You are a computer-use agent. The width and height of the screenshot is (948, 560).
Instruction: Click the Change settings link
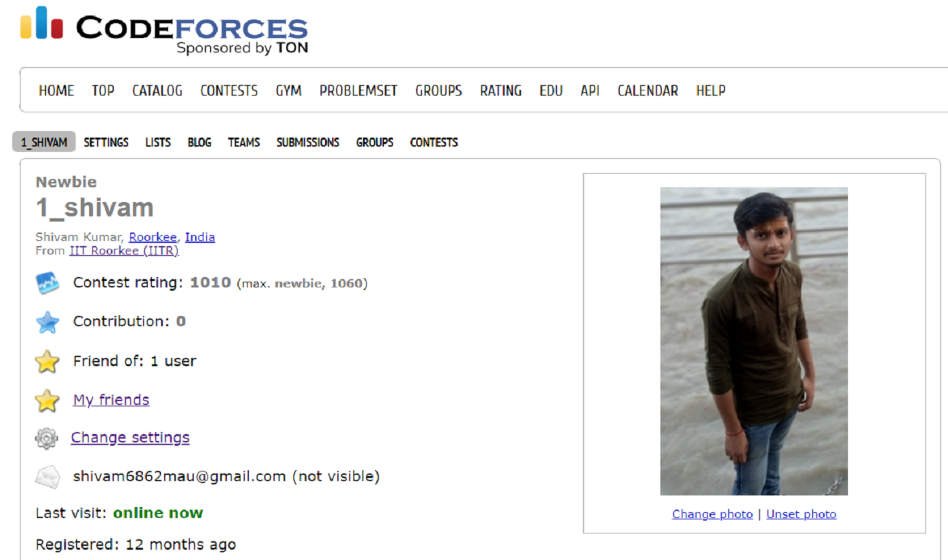click(x=130, y=437)
